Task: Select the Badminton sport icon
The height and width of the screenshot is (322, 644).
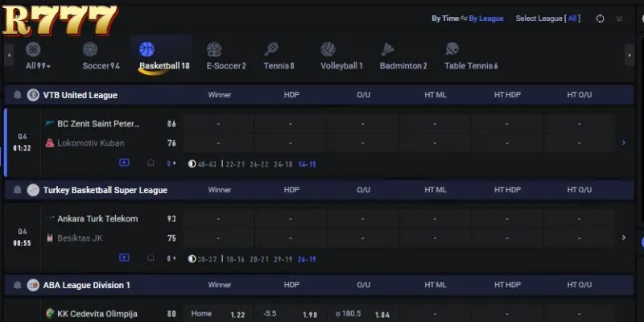Action: [x=387, y=49]
